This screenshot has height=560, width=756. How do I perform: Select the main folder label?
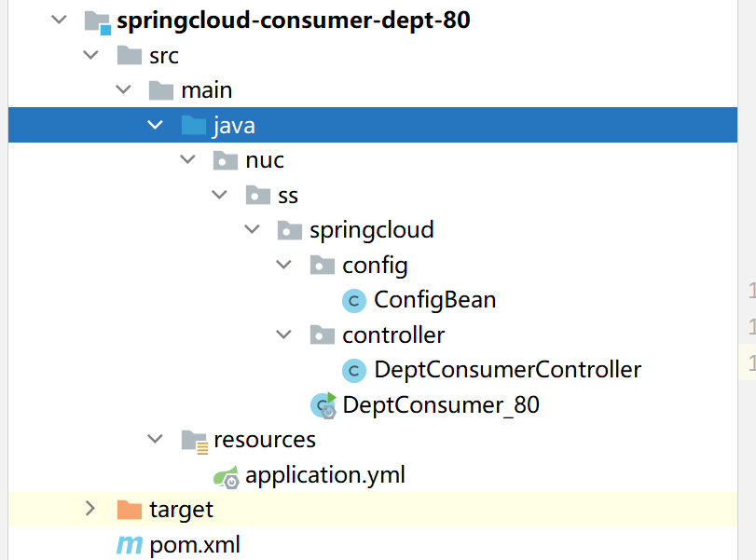pos(207,90)
